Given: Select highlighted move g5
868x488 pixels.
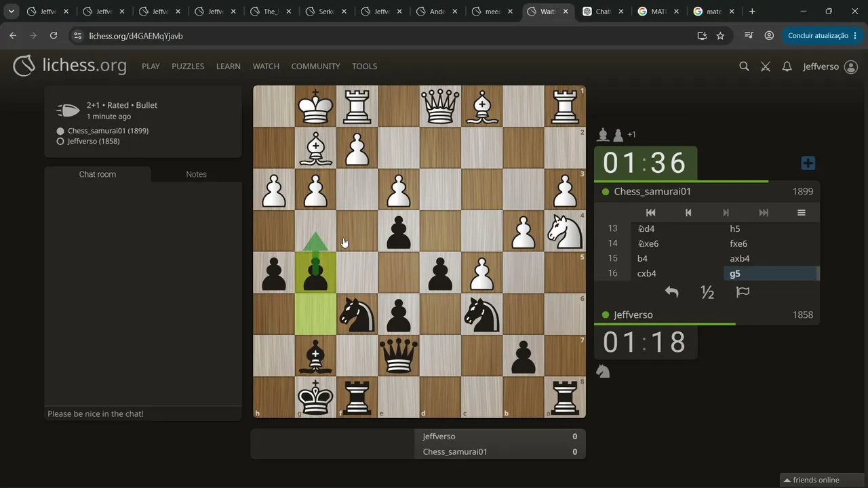Looking at the screenshot, I should (771, 274).
